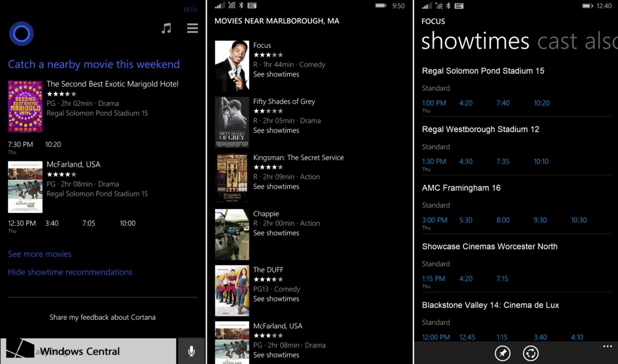See showtimes for Focus
The width and height of the screenshot is (618, 364).
click(276, 74)
